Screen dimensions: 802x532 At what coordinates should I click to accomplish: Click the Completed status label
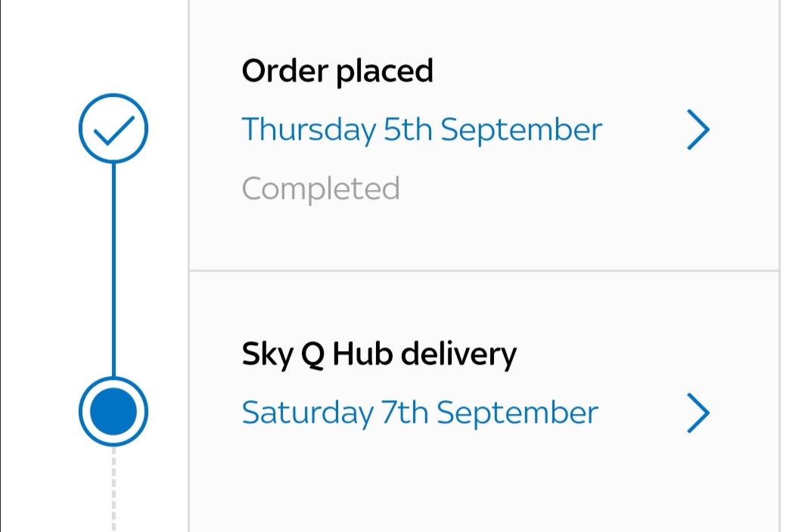click(x=320, y=188)
